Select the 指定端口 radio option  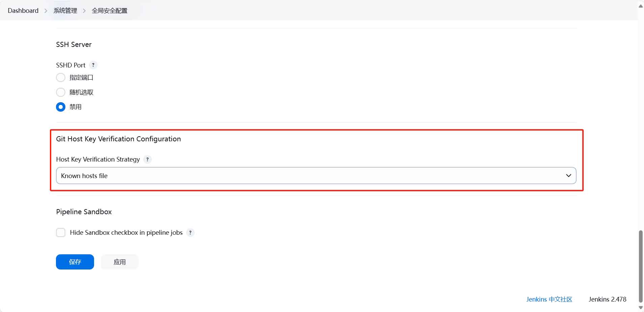[61, 78]
